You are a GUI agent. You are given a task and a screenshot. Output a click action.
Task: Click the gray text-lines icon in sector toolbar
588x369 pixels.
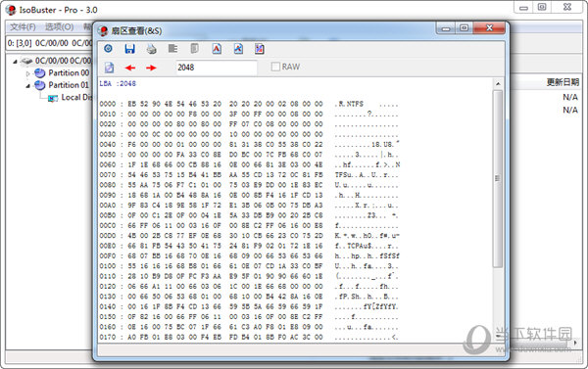(x=172, y=48)
